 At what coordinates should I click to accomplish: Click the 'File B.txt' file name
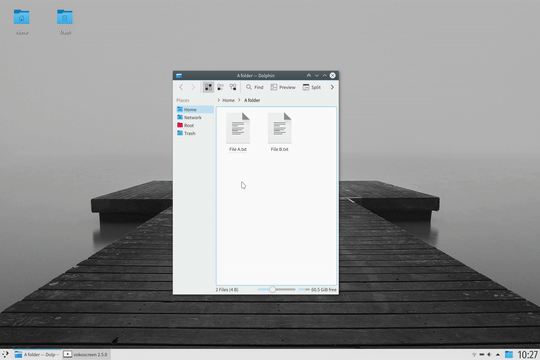(x=280, y=149)
